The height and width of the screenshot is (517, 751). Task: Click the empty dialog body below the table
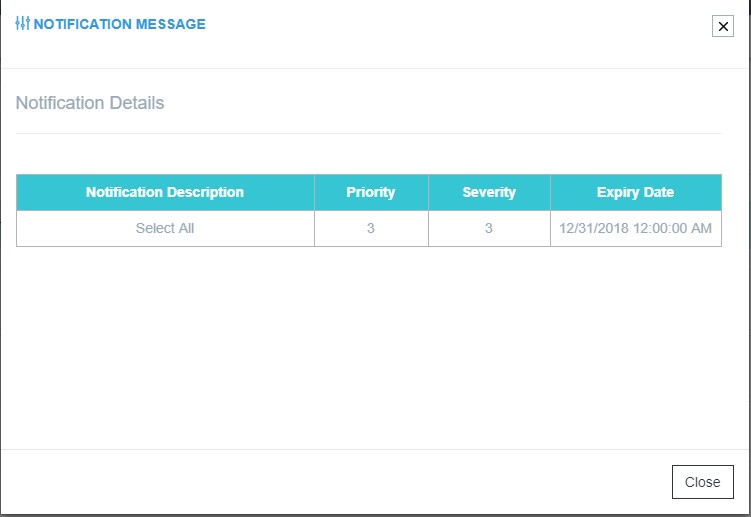[x=370, y=350]
